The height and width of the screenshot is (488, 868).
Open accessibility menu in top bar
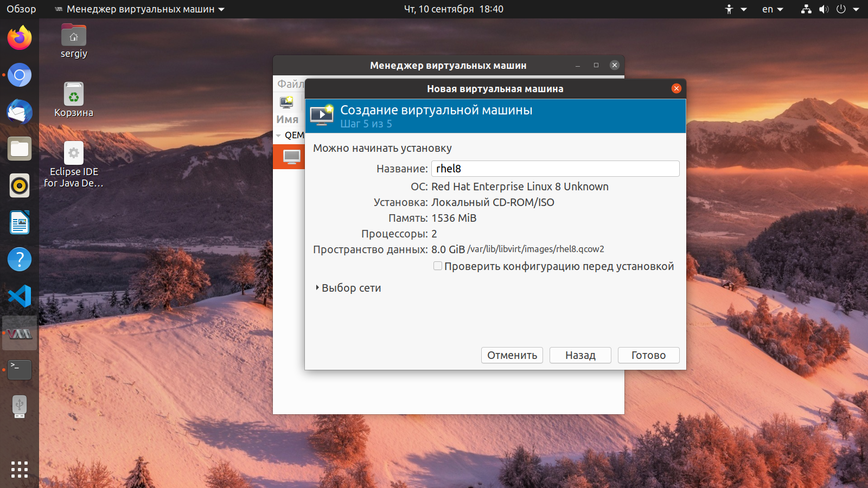729,9
